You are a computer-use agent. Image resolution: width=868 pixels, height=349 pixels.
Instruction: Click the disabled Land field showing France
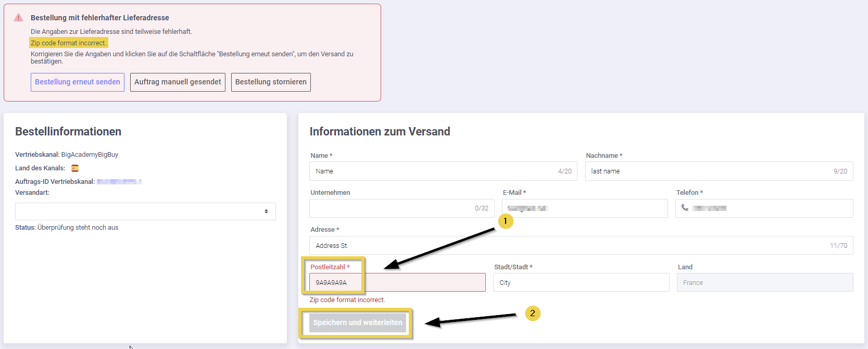[764, 282]
